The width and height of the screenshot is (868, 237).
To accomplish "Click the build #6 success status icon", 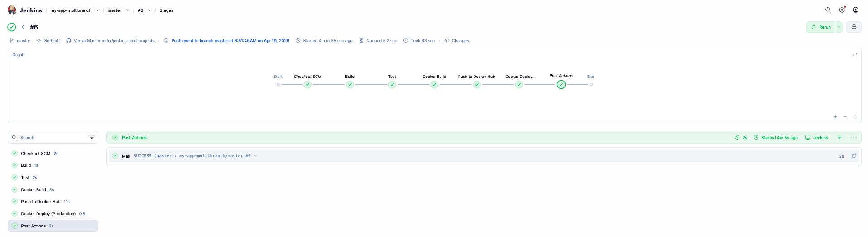I will pos(12,27).
